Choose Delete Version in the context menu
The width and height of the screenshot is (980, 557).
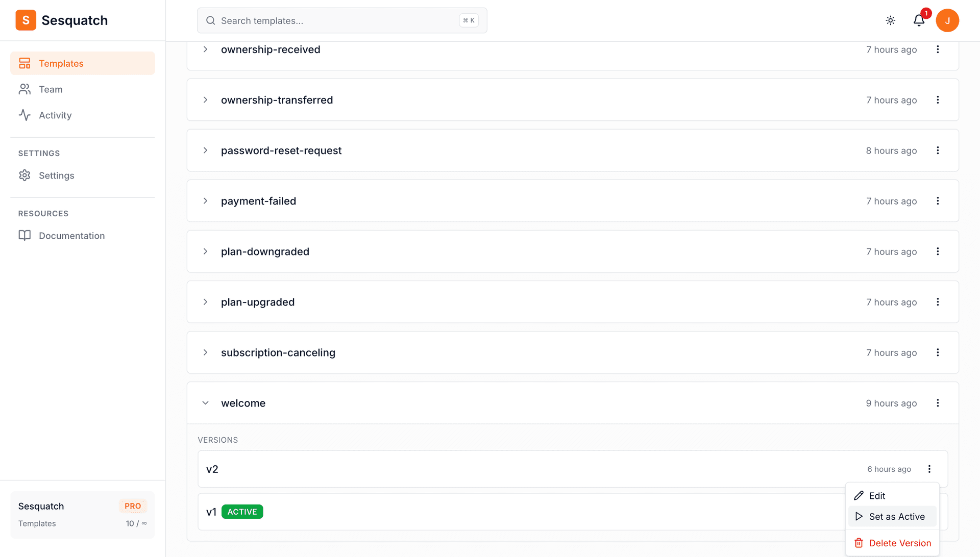pos(899,543)
